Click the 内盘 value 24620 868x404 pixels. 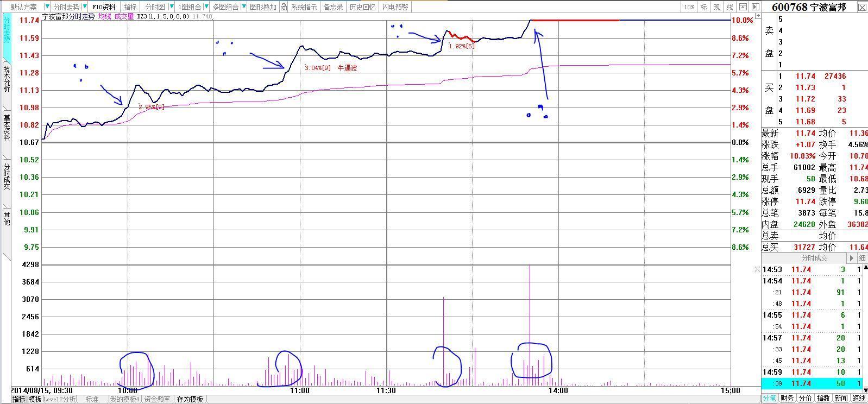pos(804,225)
